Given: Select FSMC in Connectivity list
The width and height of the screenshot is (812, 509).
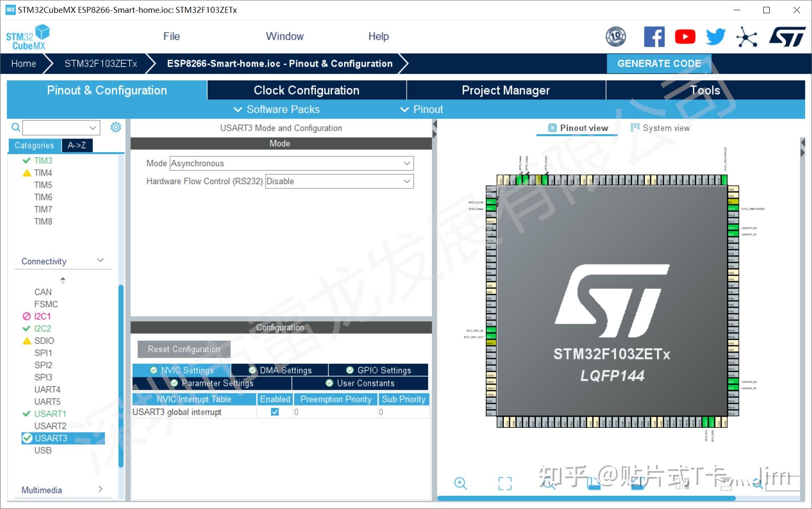Looking at the screenshot, I should 46,304.
